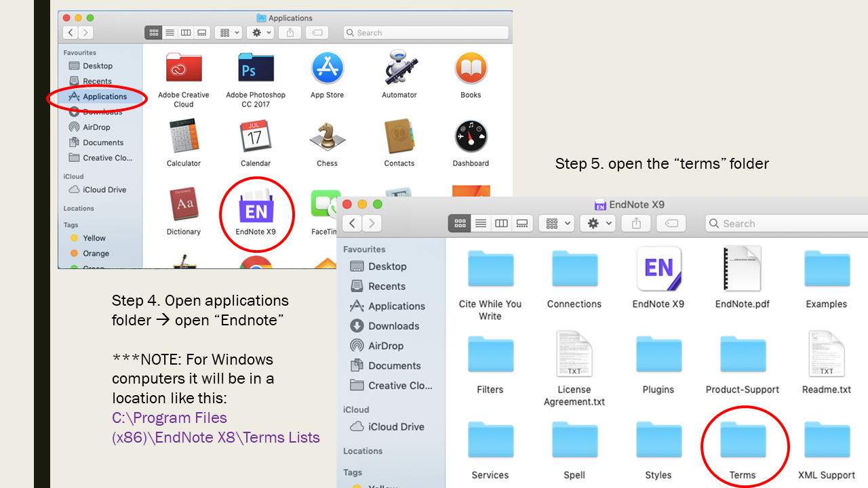Open the Services folder

click(490, 440)
